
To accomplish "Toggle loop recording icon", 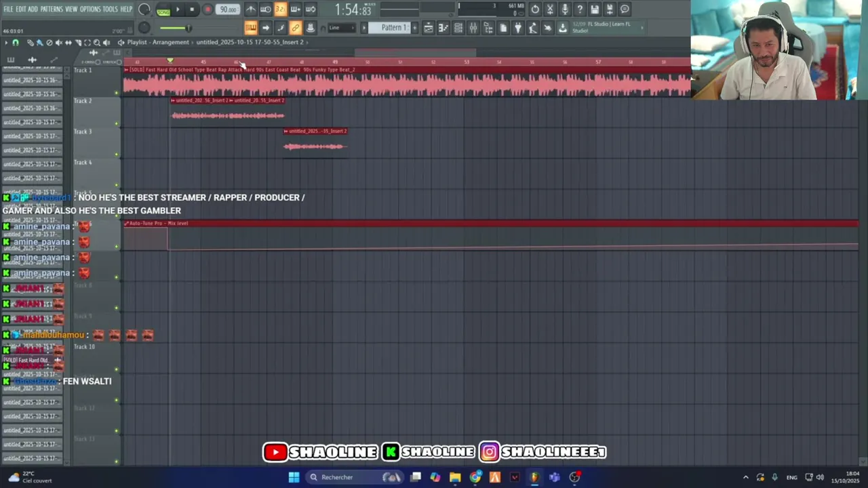I will pos(310,9).
